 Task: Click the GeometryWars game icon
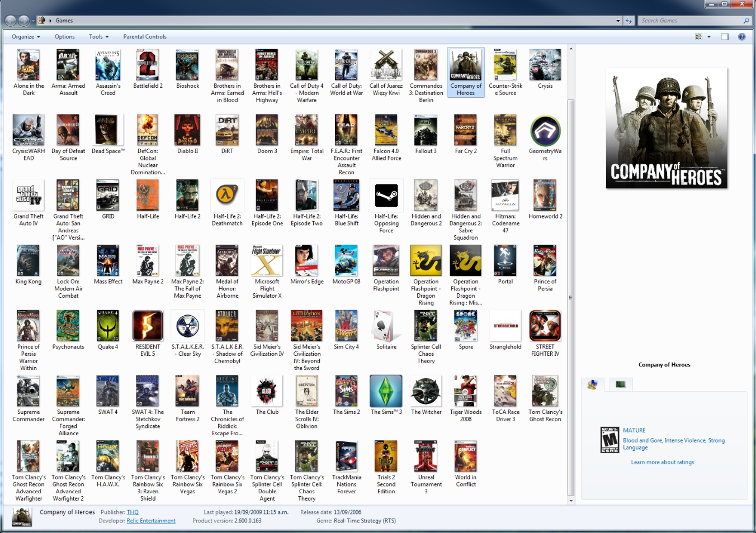[x=545, y=131]
